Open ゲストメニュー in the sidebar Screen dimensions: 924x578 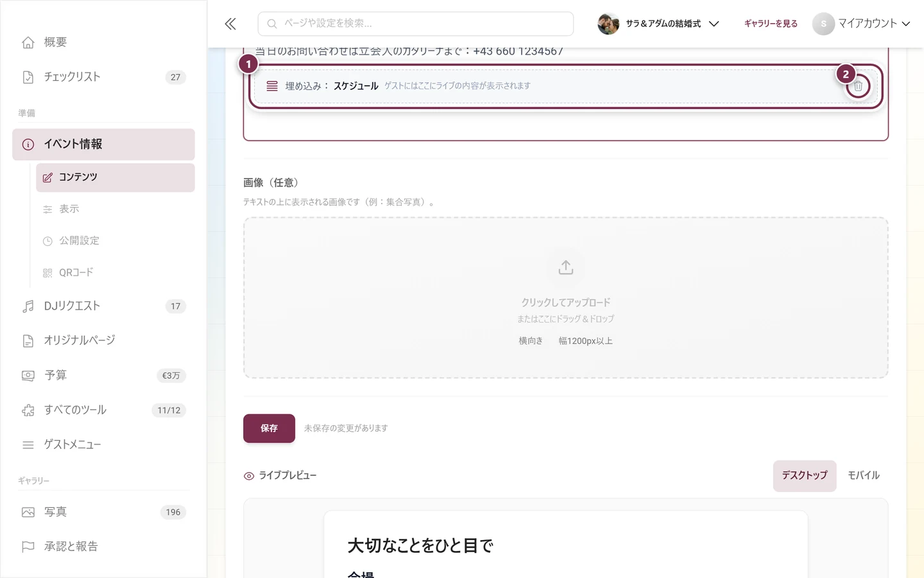tap(103, 445)
